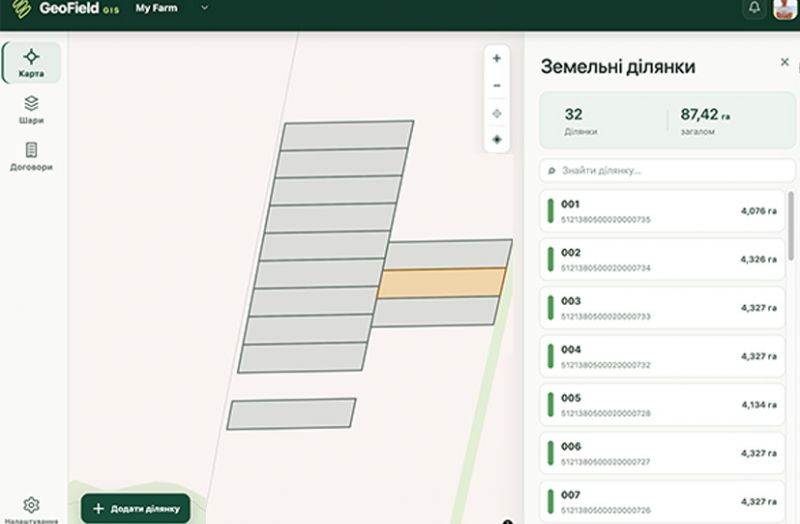Image resolution: width=800 pixels, height=524 pixels.
Task: Click the 4,134 га area value
Action: pos(759,405)
